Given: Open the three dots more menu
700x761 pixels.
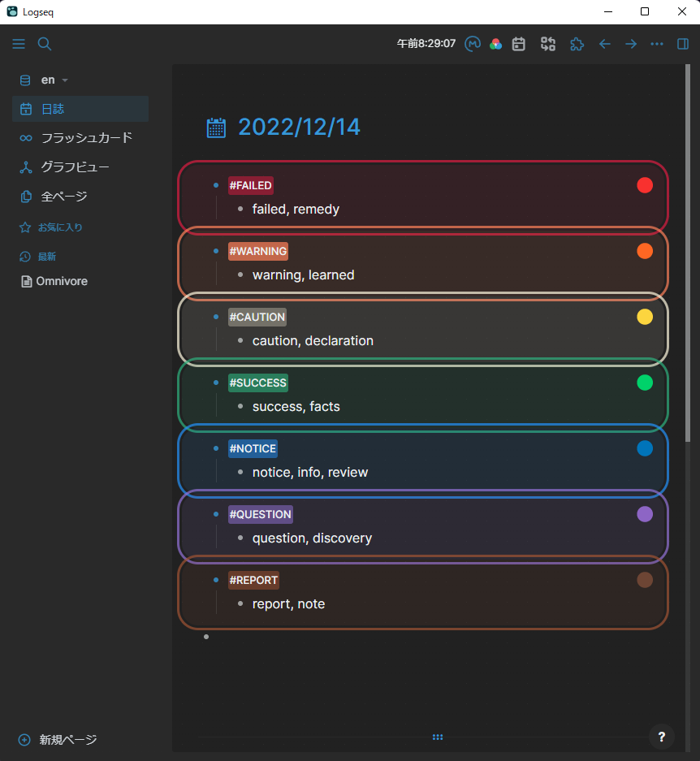Looking at the screenshot, I should click(x=657, y=44).
